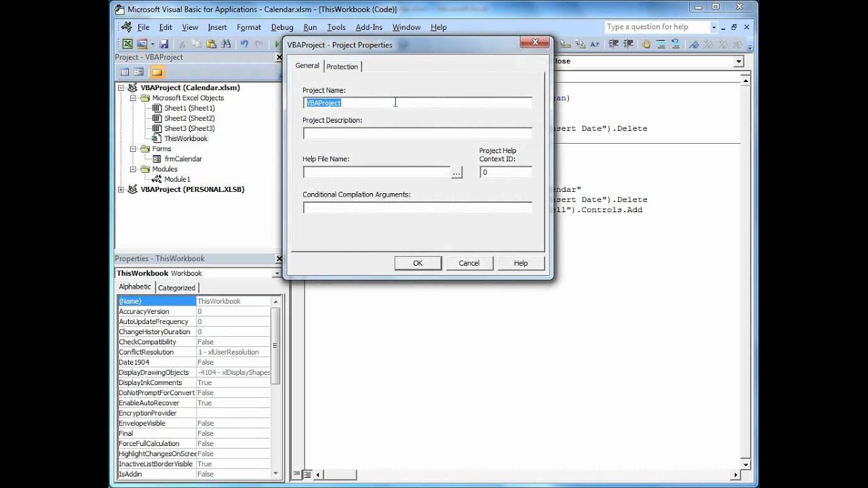Click the Indent toolbar icon
The width and height of the screenshot is (868, 488).
point(614,44)
